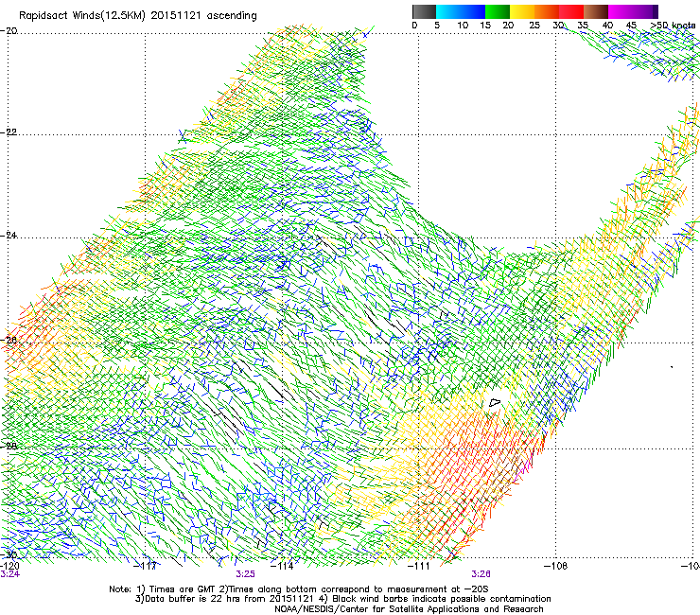Select the cyan 5-10 knots color segment

(x=448, y=11)
